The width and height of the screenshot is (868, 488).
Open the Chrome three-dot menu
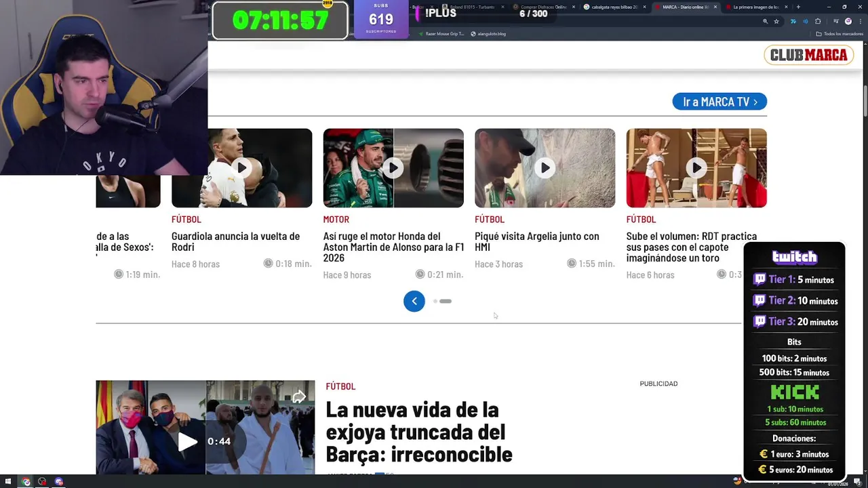tap(860, 22)
